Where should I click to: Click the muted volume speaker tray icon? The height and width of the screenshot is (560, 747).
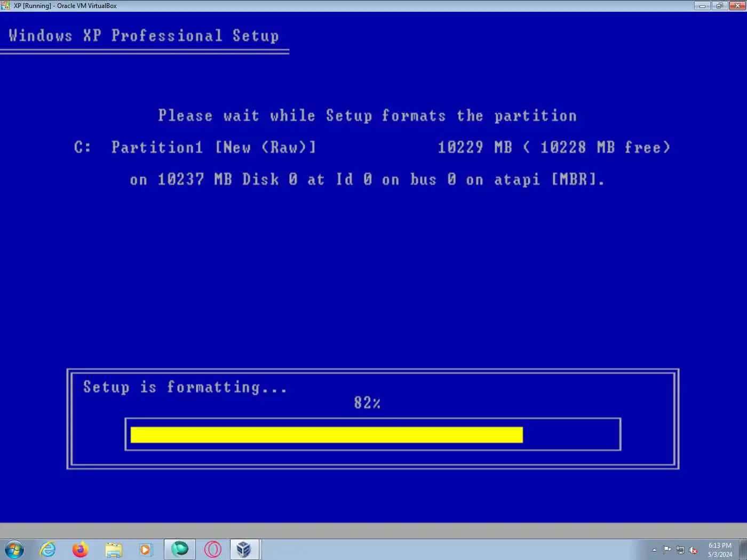click(x=693, y=550)
